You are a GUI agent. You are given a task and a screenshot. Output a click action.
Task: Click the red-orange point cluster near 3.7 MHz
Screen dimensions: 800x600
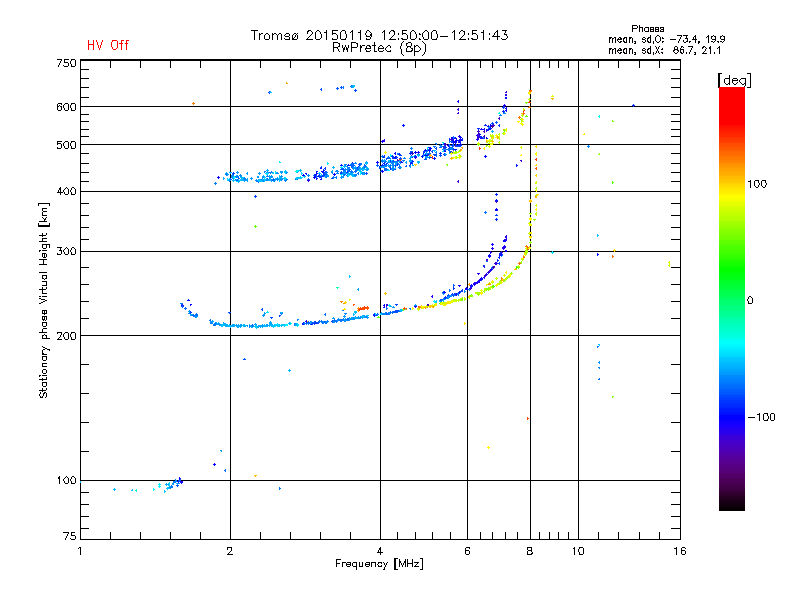(362, 308)
